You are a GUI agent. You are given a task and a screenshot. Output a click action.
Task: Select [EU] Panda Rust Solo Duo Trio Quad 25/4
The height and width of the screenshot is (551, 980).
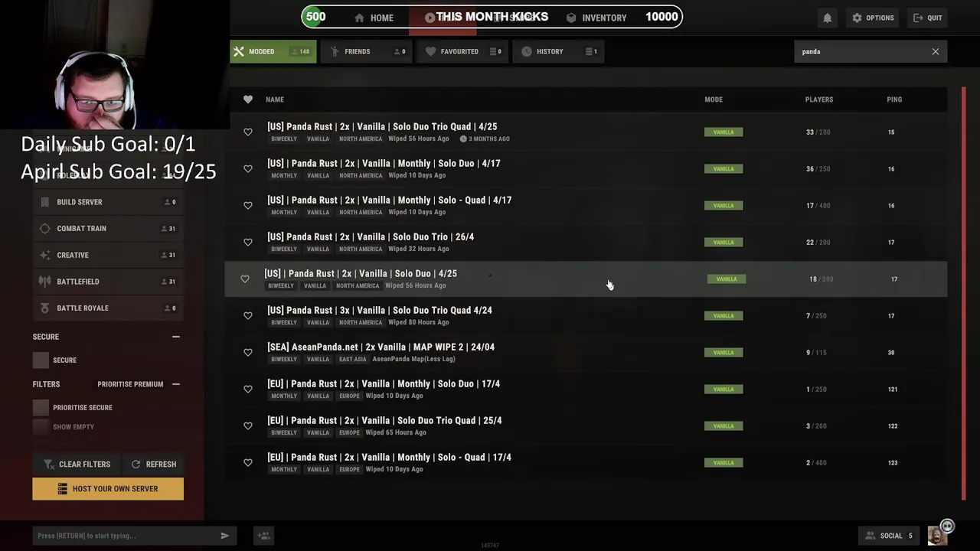tap(586, 425)
